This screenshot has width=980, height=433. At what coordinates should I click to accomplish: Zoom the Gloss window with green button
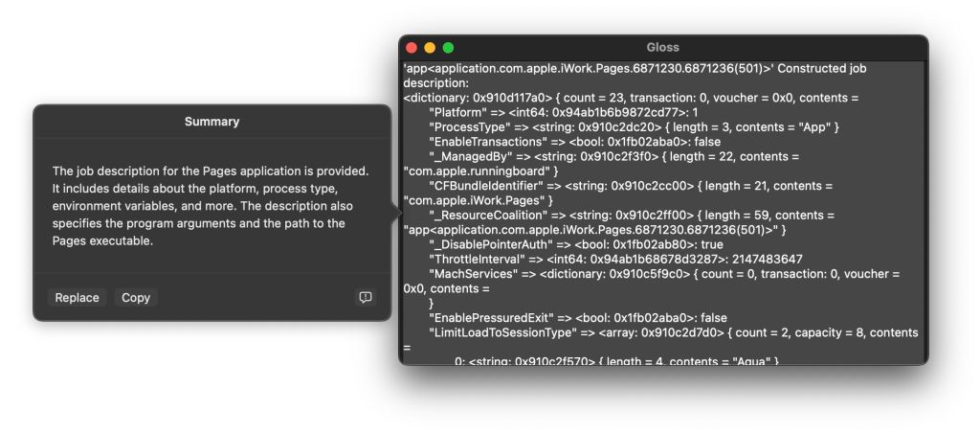tap(448, 48)
